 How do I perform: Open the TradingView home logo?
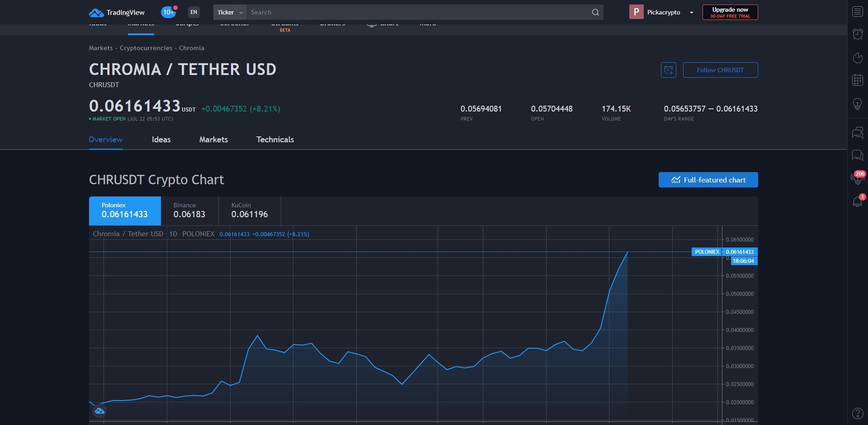click(x=117, y=12)
